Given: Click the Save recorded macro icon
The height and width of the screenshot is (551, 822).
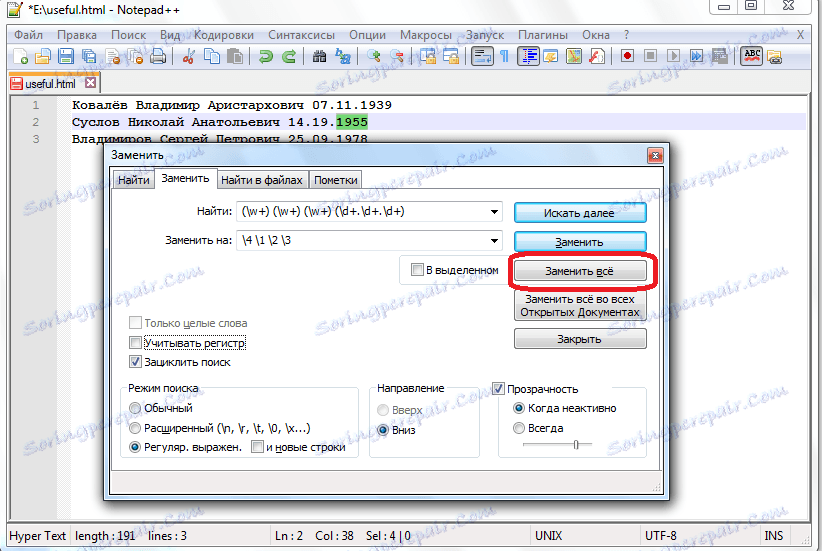Looking at the screenshot, I should point(719,56).
